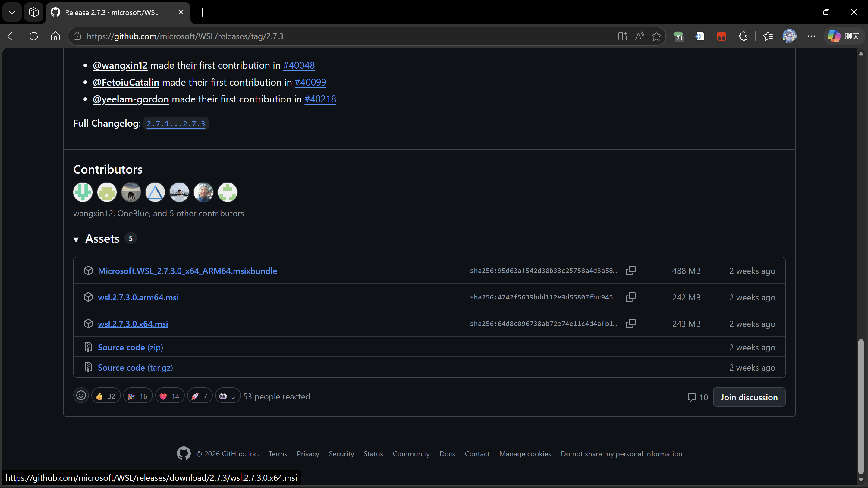
Task: Open pull request #40048
Action: click(299, 65)
